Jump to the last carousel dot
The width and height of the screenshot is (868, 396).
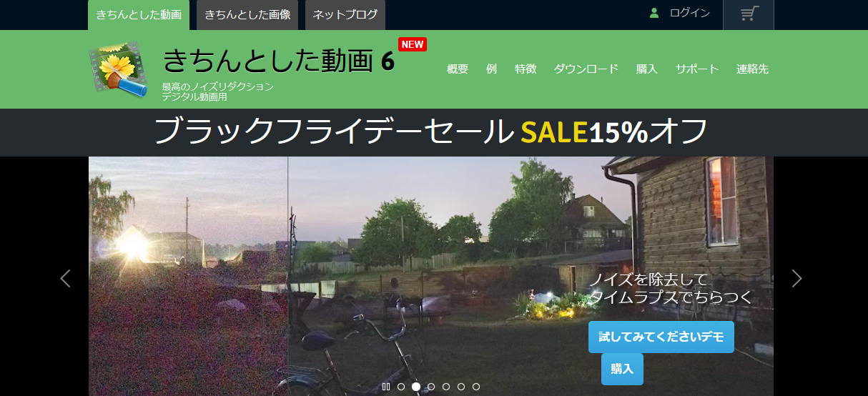(476, 387)
